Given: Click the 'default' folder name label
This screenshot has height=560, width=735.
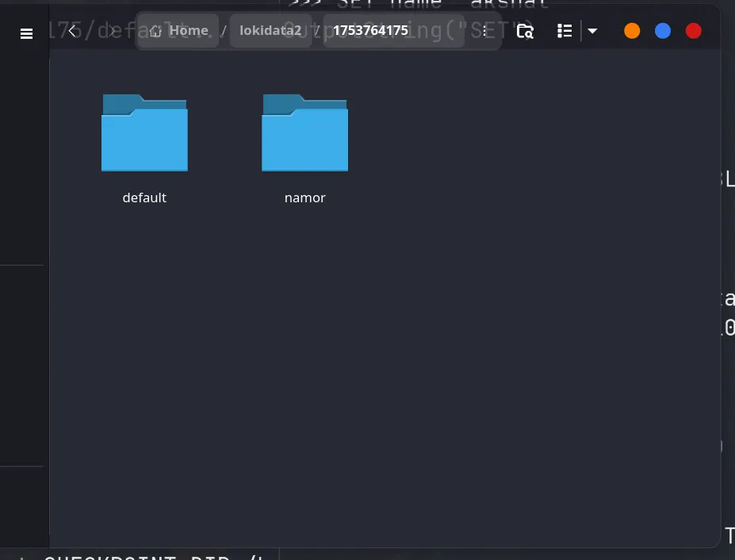Looking at the screenshot, I should [144, 198].
